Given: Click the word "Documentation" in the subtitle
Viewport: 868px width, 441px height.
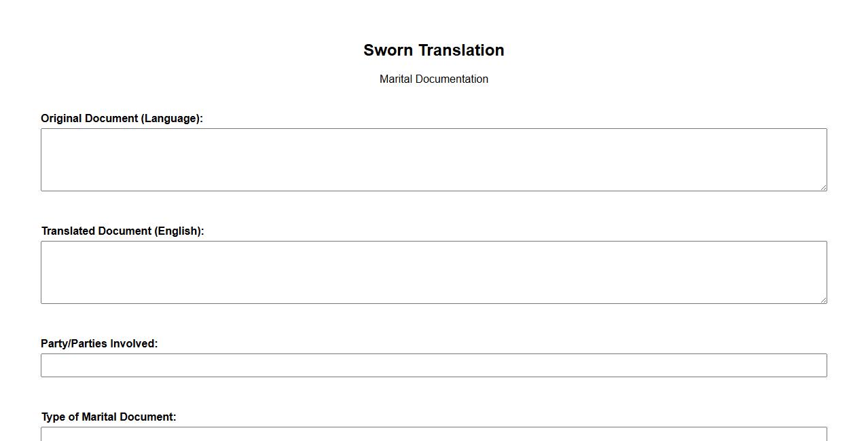Looking at the screenshot, I should click(x=452, y=79).
